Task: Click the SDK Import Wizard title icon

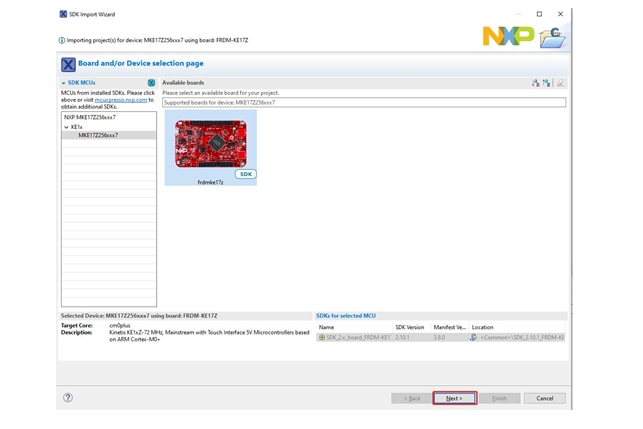Action: point(63,14)
